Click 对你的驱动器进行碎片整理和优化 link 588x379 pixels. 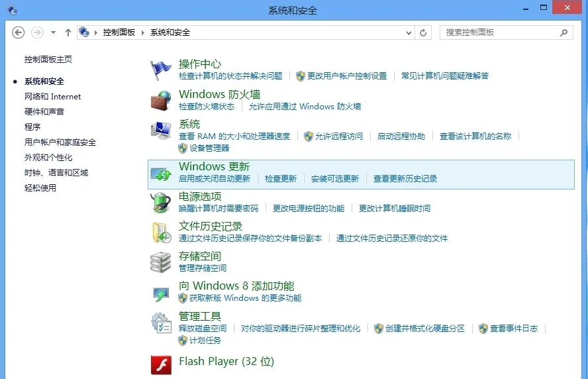tap(301, 329)
